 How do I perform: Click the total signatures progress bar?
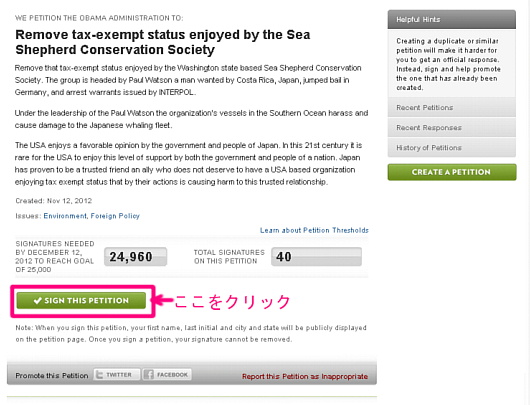pos(316,257)
